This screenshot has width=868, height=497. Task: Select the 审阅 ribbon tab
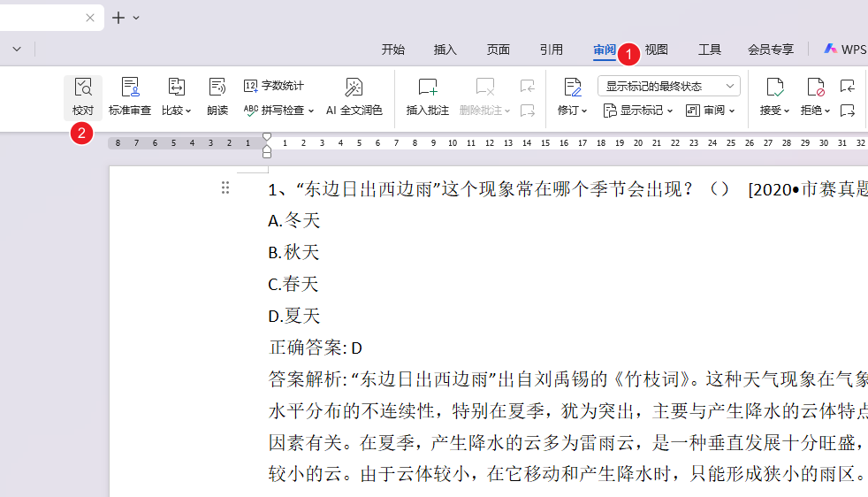[605, 50]
